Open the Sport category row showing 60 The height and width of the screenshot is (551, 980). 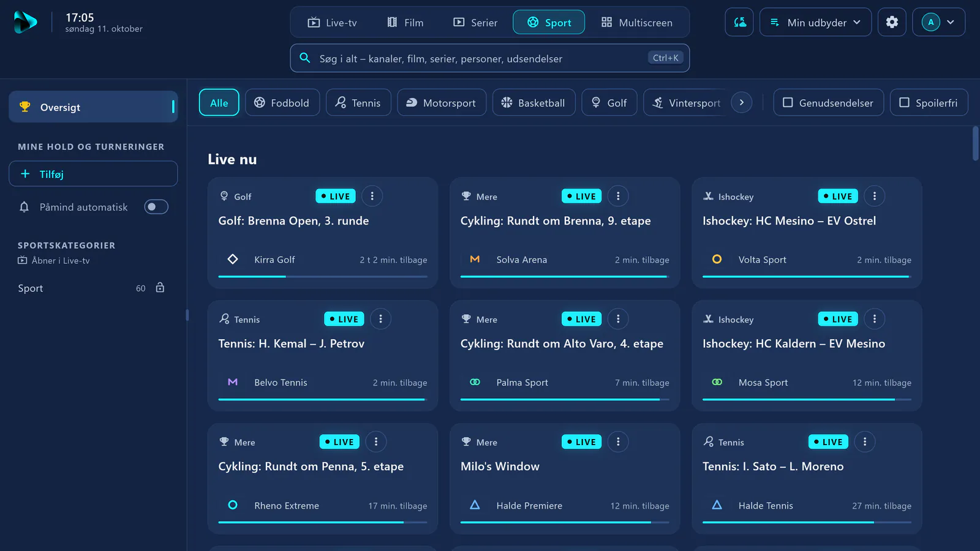[92, 288]
